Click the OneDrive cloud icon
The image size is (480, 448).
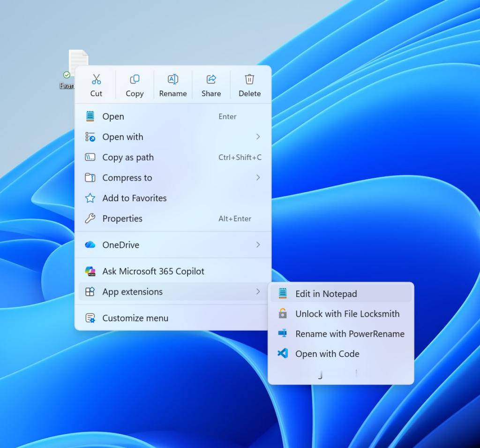pos(90,244)
